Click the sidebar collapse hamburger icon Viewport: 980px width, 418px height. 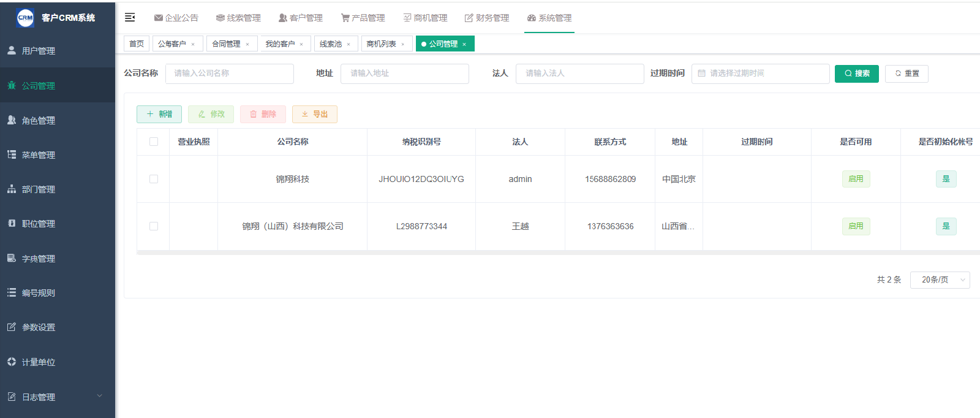[130, 17]
